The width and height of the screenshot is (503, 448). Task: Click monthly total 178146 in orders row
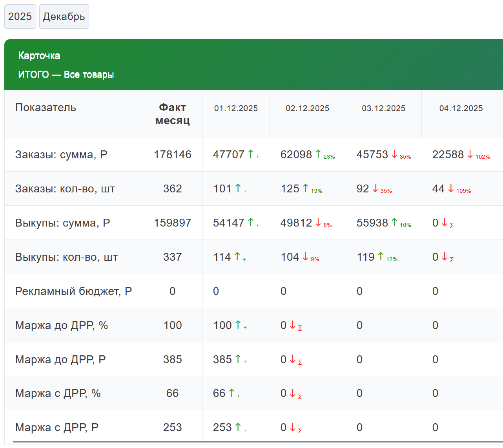[x=172, y=154]
